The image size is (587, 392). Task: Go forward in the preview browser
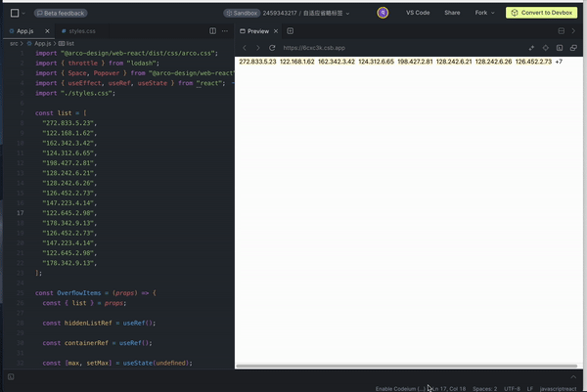tap(258, 48)
